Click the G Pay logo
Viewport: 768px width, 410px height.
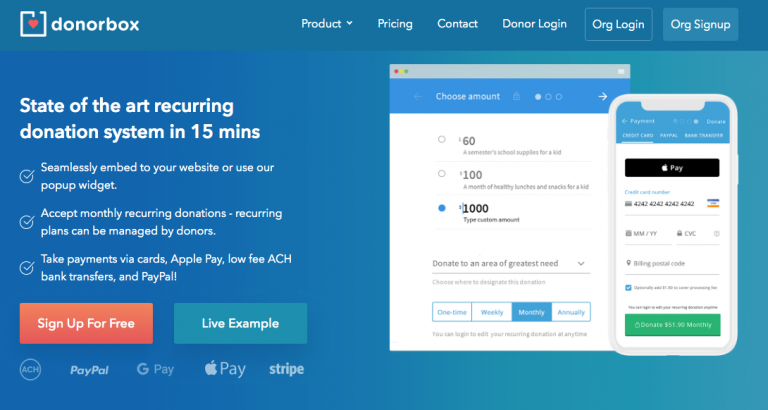point(155,370)
